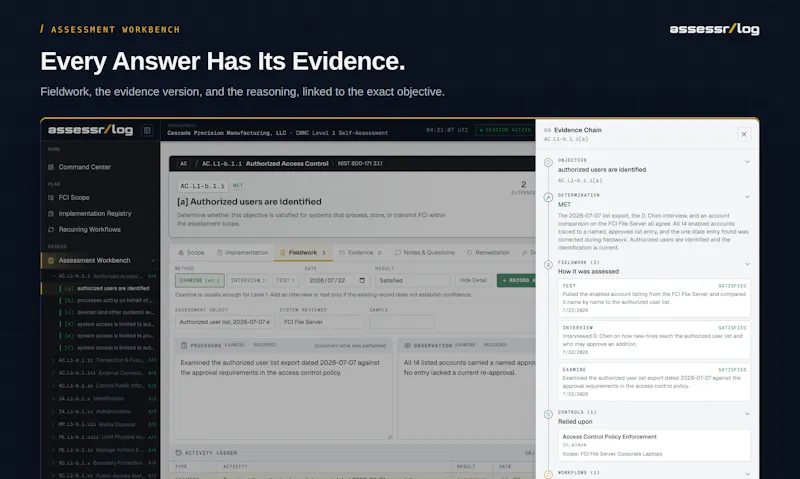Select the Interview method toggle
800x479 pixels.
(x=248, y=281)
